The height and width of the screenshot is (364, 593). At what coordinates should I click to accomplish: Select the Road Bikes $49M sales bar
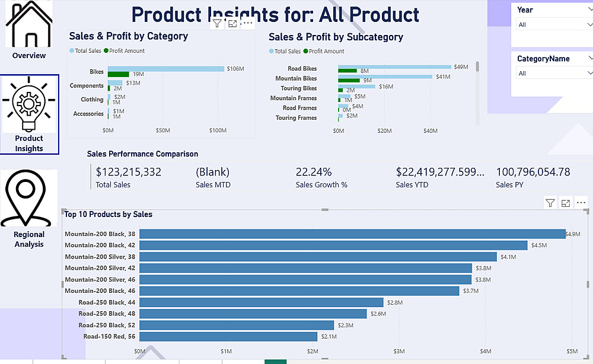click(394, 67)
